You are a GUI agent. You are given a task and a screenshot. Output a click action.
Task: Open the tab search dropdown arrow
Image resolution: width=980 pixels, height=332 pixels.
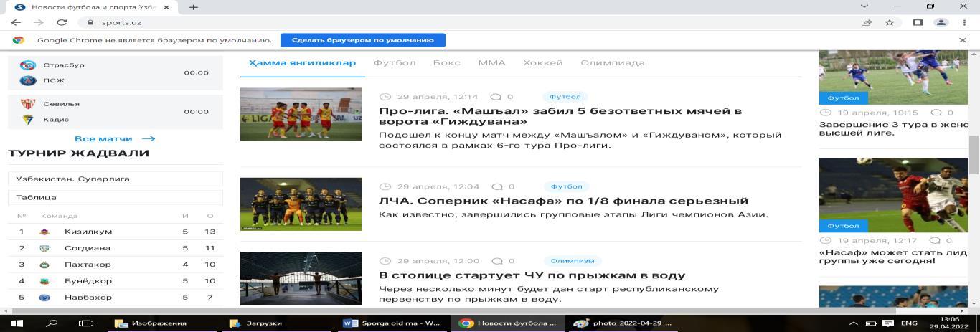(x=864, y=6)
